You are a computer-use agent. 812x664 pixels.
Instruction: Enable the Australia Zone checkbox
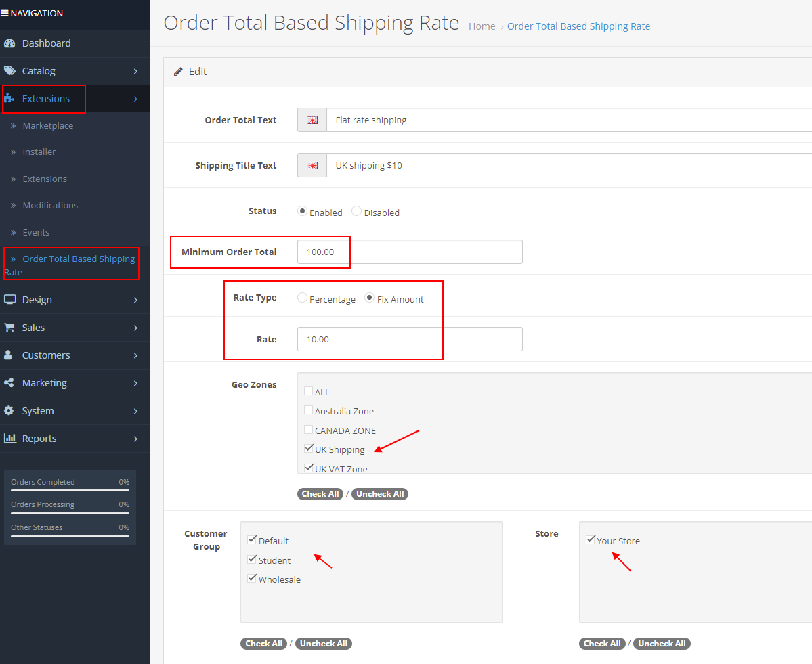click(309, 410)
